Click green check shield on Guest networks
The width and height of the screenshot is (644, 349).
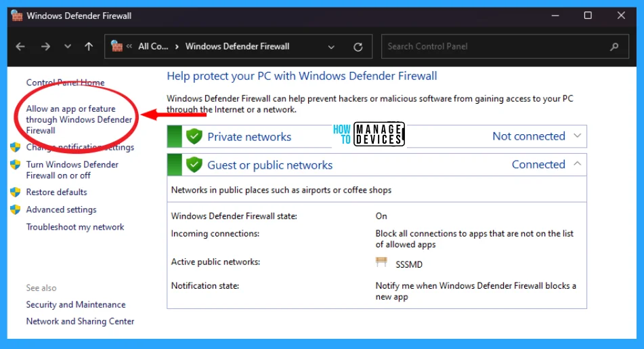tap(194, 165)
